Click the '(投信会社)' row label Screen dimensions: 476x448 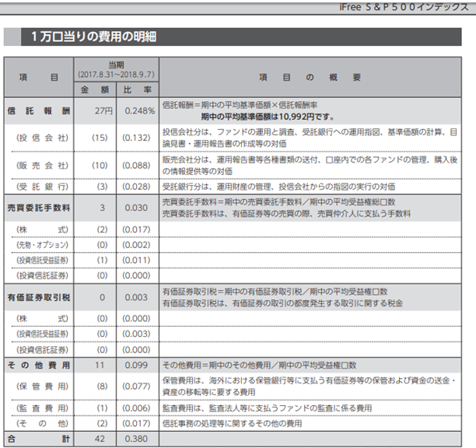(x=42, y=138)
